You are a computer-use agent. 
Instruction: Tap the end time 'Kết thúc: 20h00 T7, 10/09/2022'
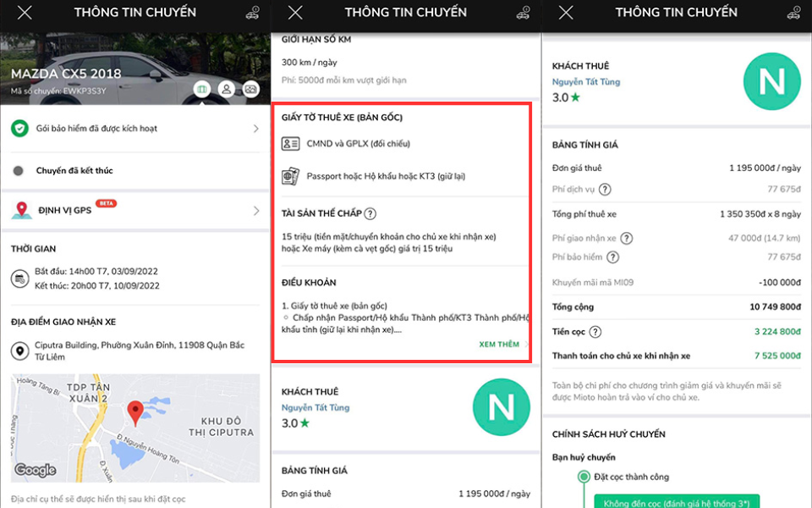pos(96,285)
